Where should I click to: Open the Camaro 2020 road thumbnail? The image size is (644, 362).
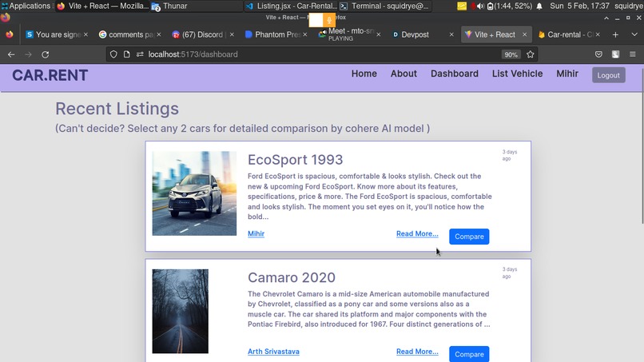(x=181, y=311)
